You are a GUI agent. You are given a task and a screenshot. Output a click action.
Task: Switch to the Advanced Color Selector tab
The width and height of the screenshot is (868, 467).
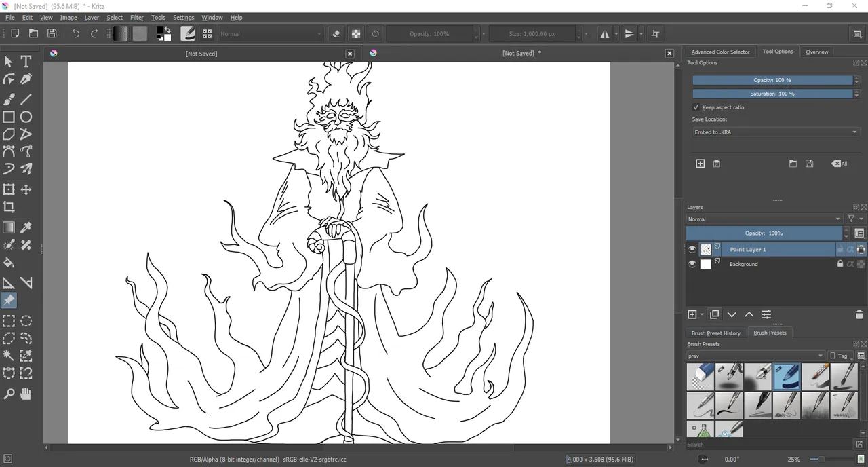tap(720, 52)
